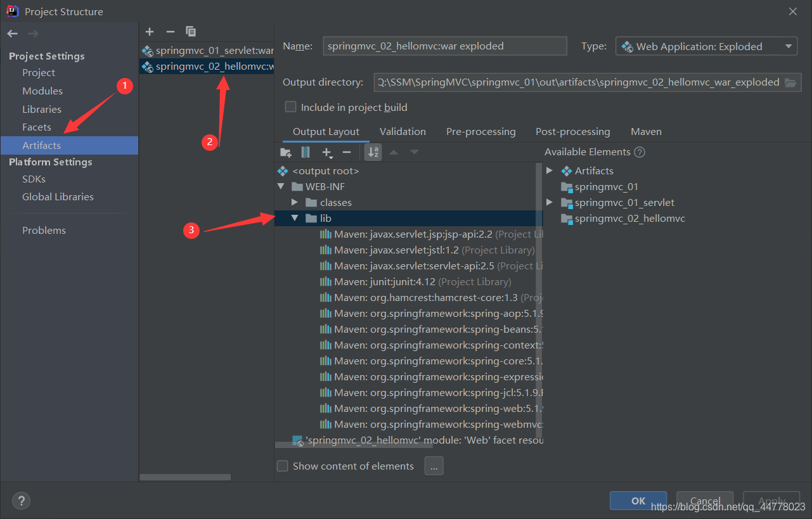Select springmvc_02_hellomvc in Available Elements

[x=623, y=219]
